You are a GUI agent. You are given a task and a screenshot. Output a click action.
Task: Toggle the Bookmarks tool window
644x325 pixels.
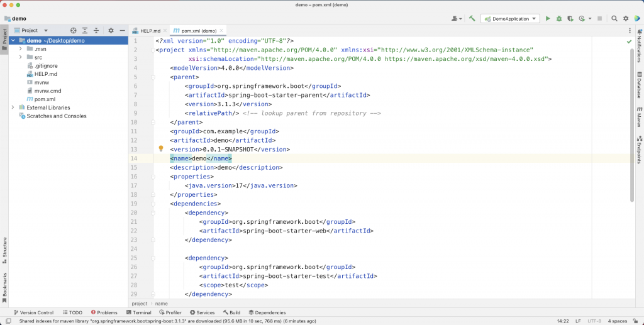click(x=4, y=288)
